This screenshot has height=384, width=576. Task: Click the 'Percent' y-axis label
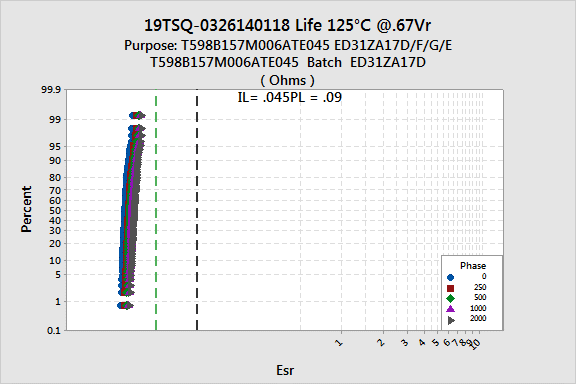pyautogui.click(x=26, y=209)
